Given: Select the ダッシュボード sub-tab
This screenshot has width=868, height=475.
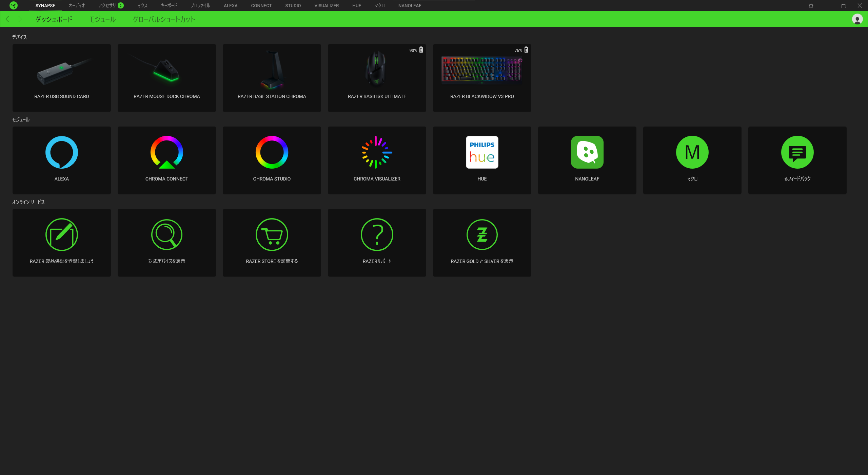Looking at the screenshot, I should [x=54, y=19].
